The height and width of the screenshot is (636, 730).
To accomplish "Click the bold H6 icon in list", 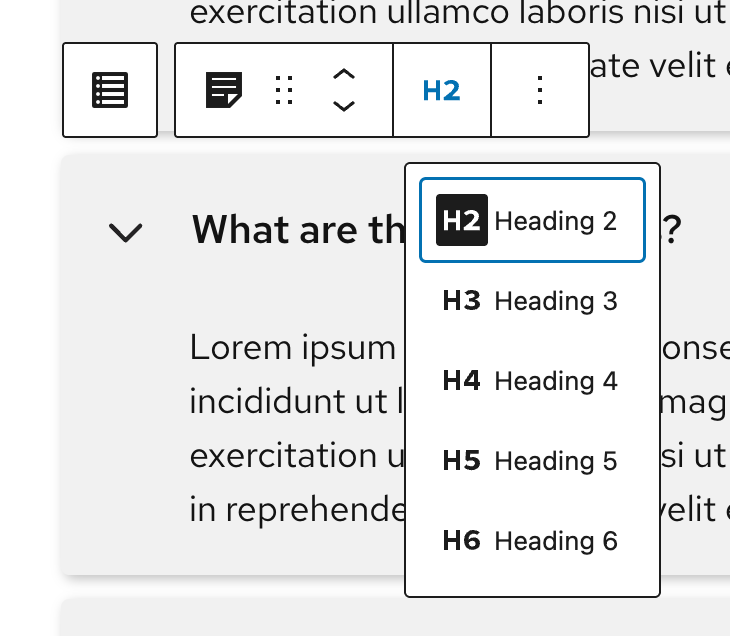I will pos(461,541).
